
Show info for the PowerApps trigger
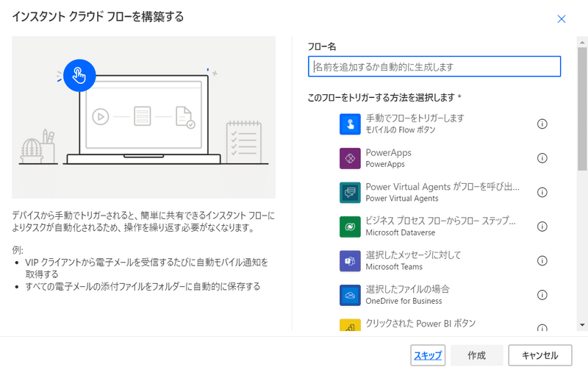coord(542,158)
